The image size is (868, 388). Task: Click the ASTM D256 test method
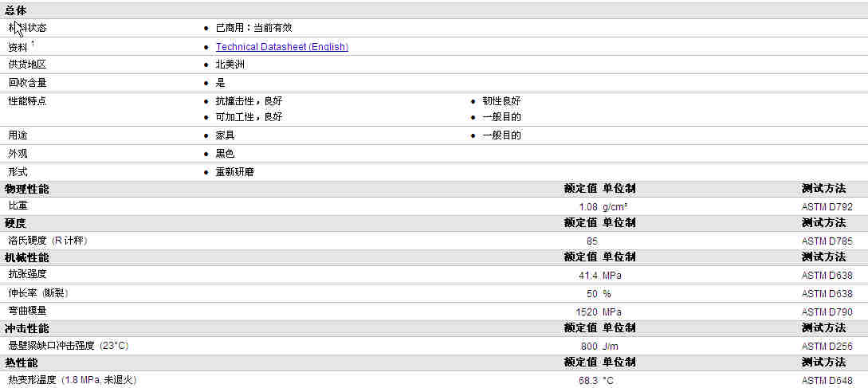coord(827,347)
